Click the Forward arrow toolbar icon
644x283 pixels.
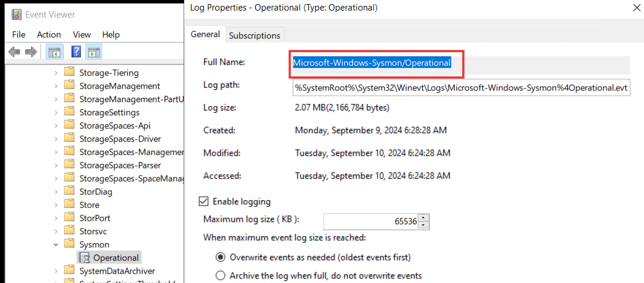point(31,52)
